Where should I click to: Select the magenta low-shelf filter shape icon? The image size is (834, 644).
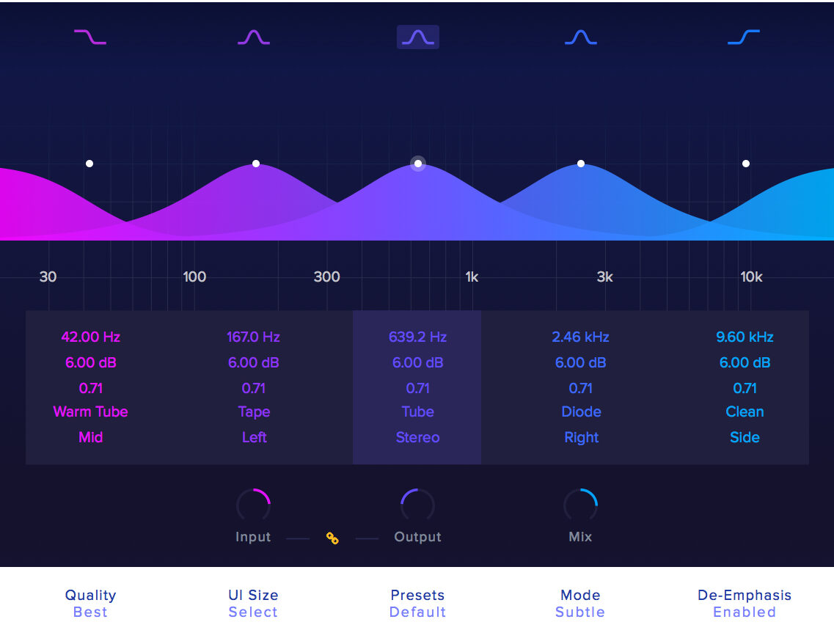[90, 37]
